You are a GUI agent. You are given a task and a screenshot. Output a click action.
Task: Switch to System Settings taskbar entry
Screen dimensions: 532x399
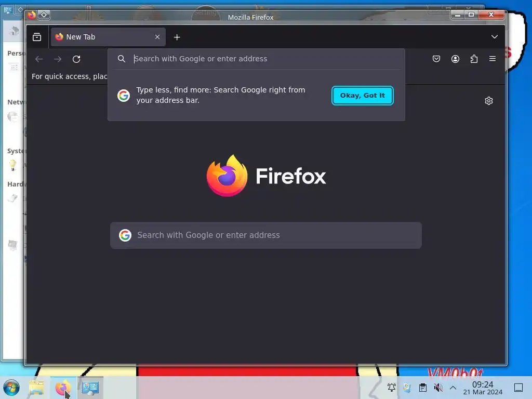point(90,388)
